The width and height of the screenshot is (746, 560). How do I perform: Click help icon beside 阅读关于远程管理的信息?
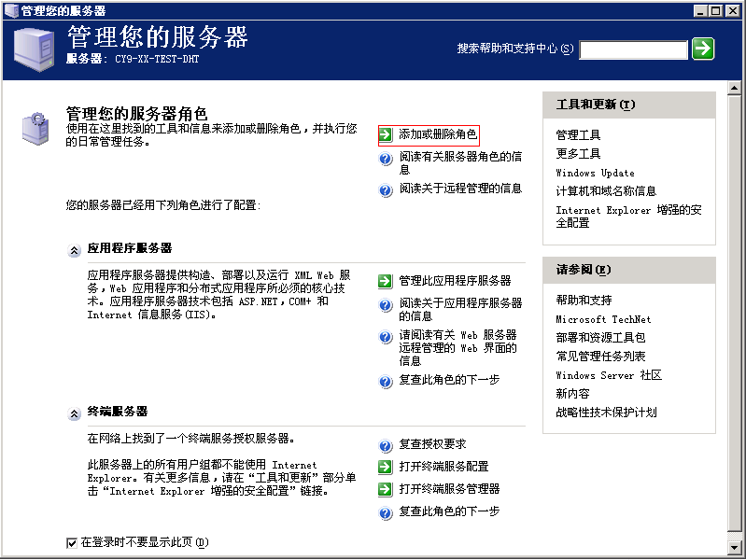pyautogui.click(x=386, y=190)
